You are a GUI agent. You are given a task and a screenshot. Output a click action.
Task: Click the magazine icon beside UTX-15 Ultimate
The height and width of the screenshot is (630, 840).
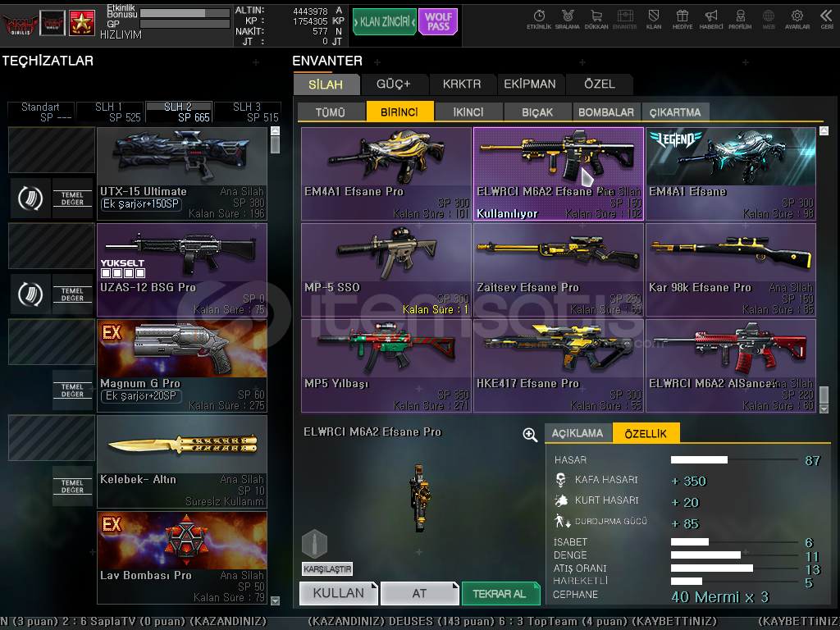pyautogui.click(x=30, y=199)
